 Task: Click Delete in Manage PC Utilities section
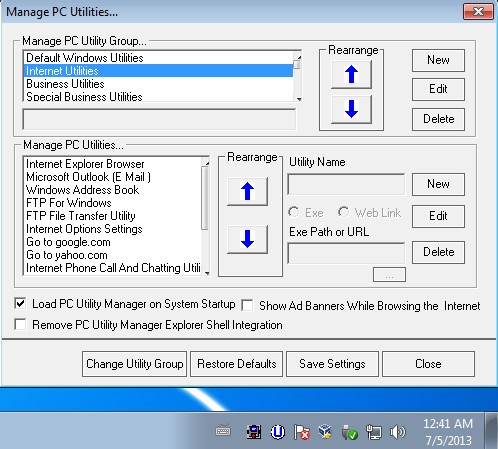click(438, 252)
